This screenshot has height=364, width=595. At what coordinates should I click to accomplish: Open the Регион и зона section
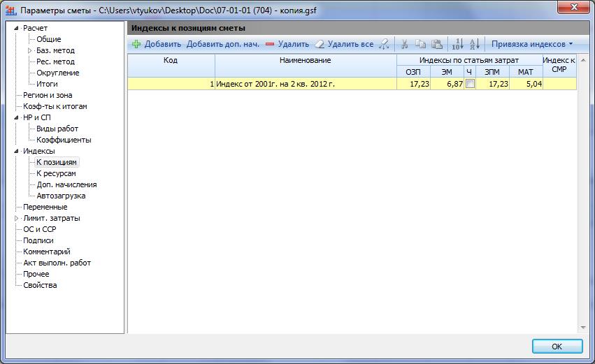click(x=48, y=95)
